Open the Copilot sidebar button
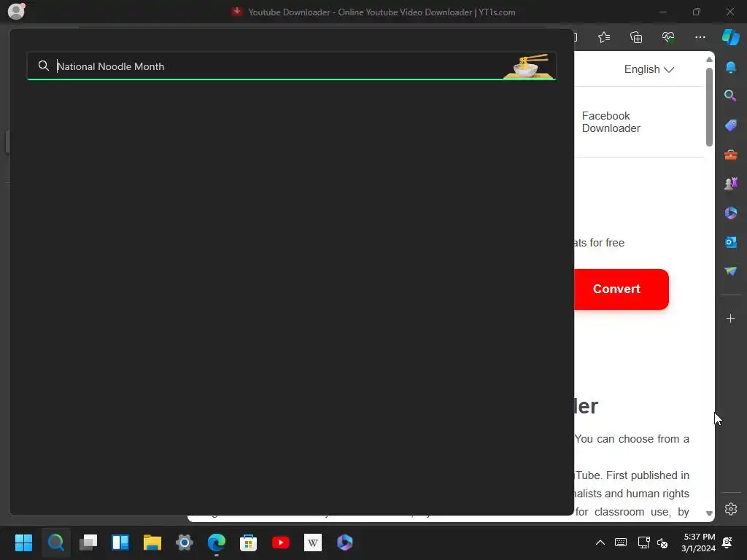 point(730,37)
